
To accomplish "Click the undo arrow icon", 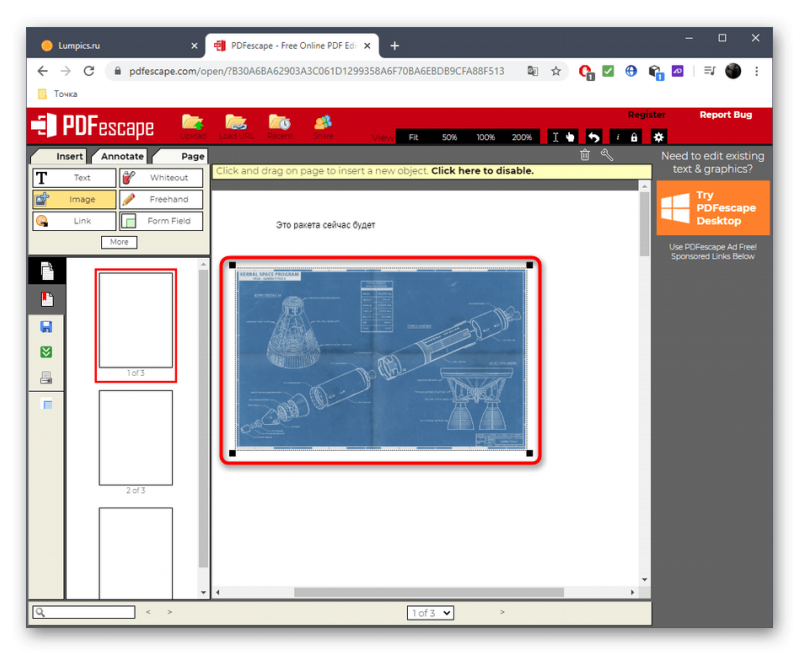I will click(593, 137).
